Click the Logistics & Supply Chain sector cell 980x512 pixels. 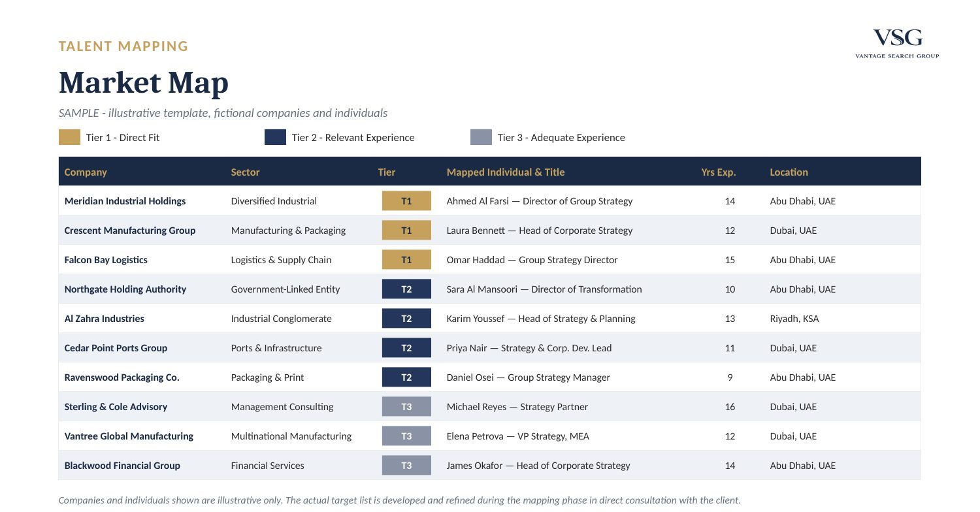click(x=281, y=260)
